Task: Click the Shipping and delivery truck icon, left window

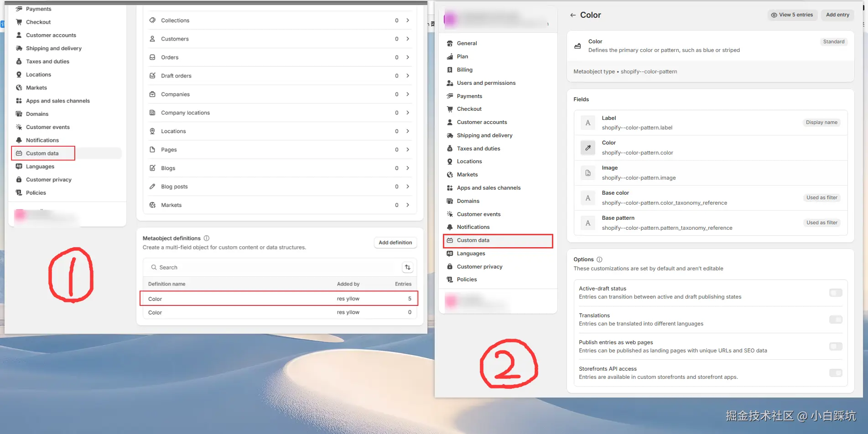Action: [x=19, y=48]
